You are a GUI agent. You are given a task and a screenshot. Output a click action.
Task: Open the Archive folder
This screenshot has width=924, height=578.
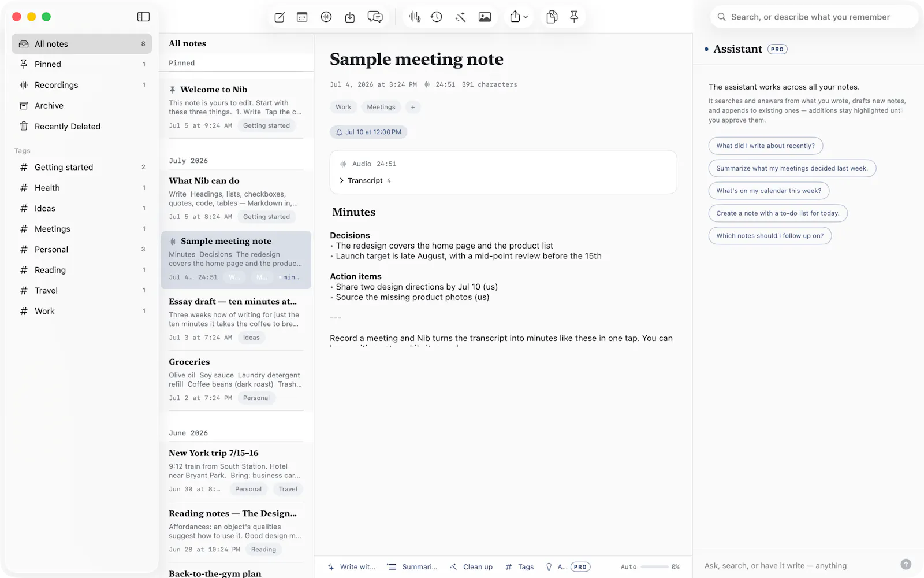click(x=82, y=106)
